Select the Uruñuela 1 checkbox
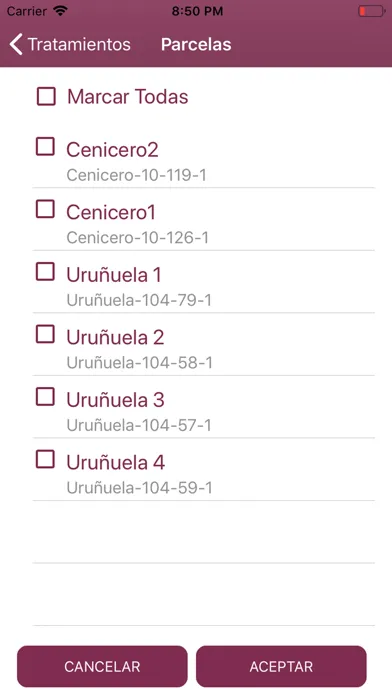 [45, 272]
